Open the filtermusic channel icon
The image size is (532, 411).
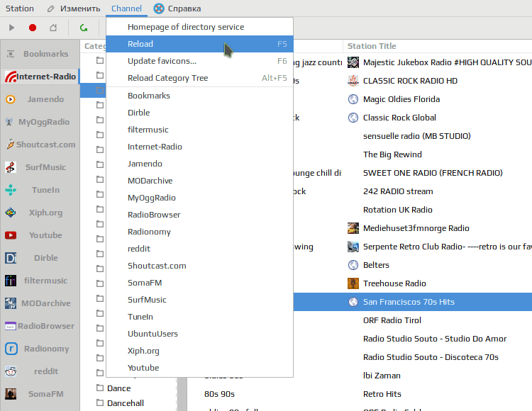coord(11,281)
